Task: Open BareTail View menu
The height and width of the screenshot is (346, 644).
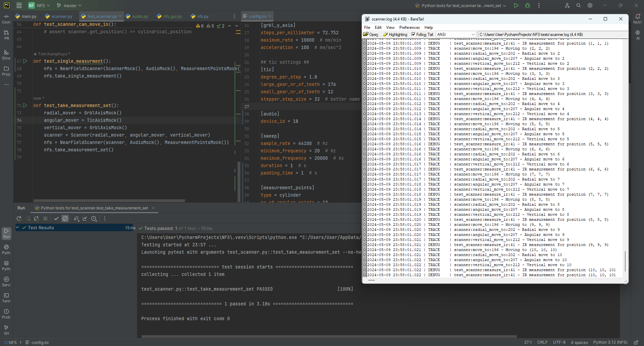Action: coord(390,28)
